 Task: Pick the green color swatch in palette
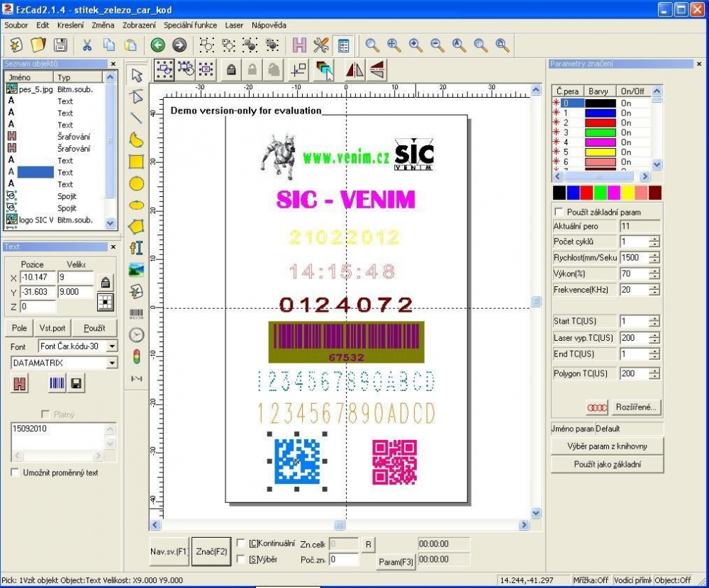pyautogui.click(x=600, y=193)
